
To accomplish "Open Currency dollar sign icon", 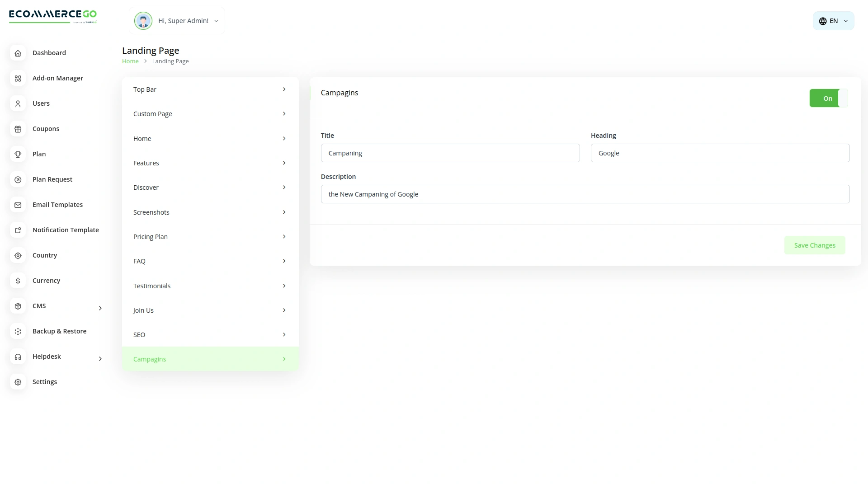I will pyautogui.click(x=18, y=281).
